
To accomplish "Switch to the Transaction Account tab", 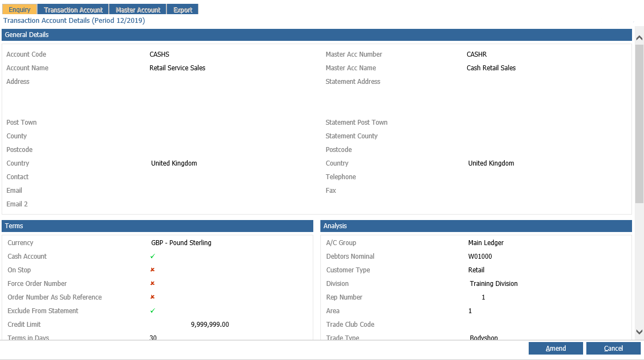I will click(73, 9).
